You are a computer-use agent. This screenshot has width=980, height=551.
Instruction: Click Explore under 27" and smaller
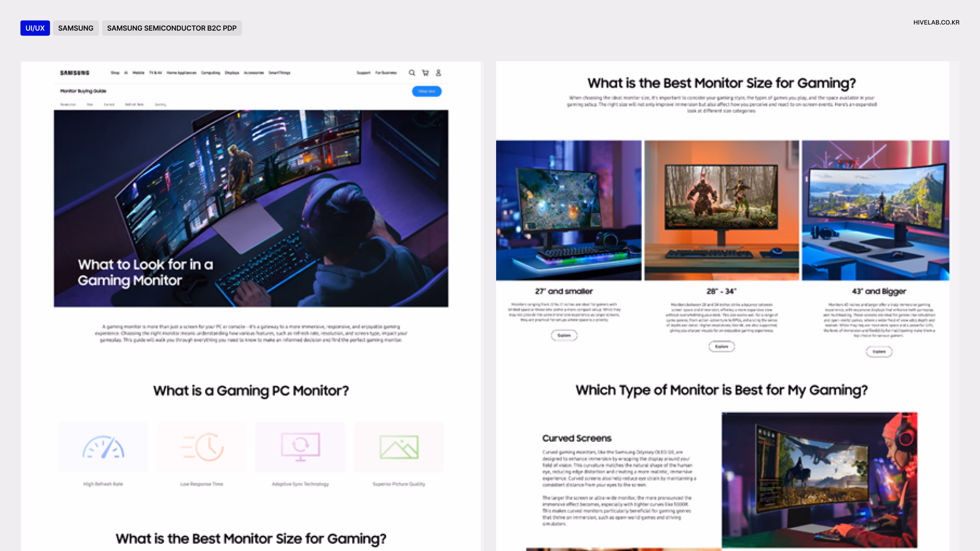pos(564,336)
